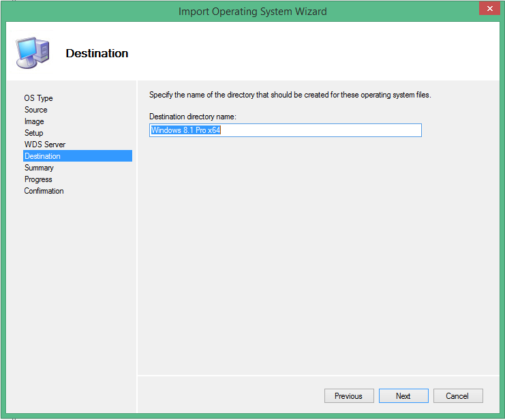
Task: Open the Setup step in the sidebar
Action: pyautogui.click(x=34, y=133)
